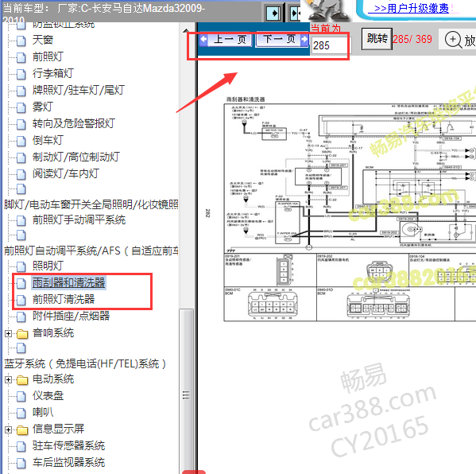The image size is (476, 474).
Task: Click the 跳转 jump button
Action: point(377,39)
